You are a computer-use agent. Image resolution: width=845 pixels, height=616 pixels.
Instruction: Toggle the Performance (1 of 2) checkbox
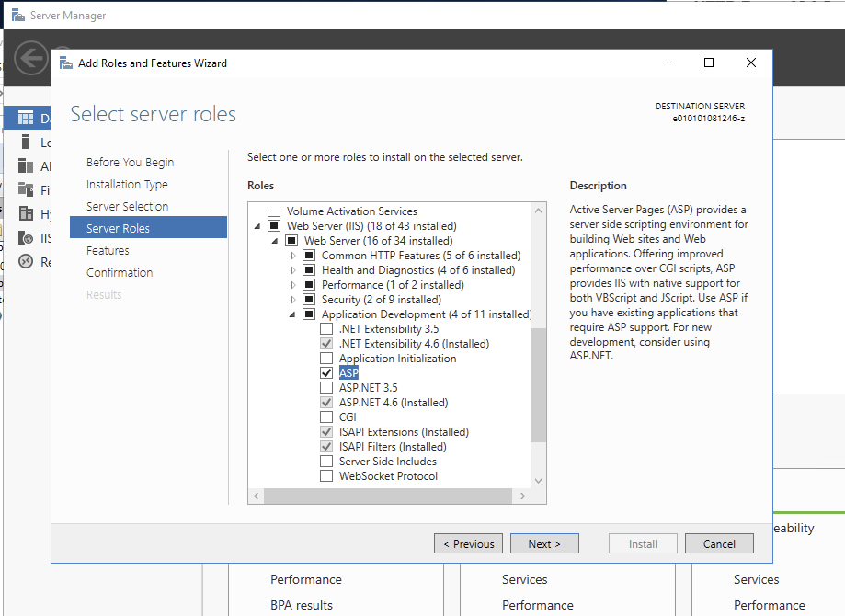tap(309, 285)
